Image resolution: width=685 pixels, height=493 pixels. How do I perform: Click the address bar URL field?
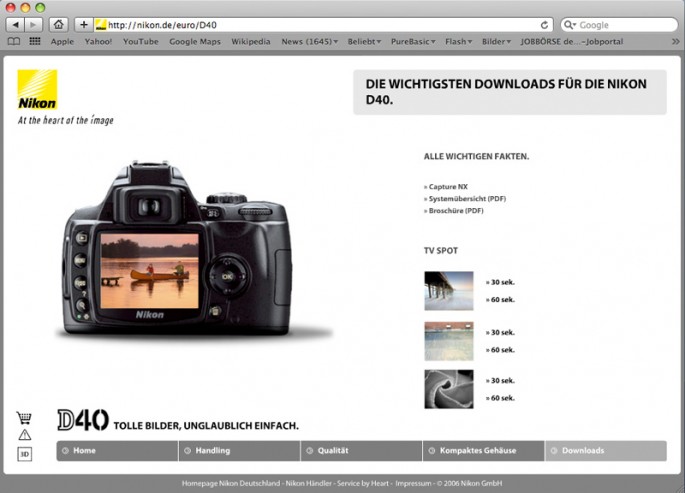click(322, 25)
